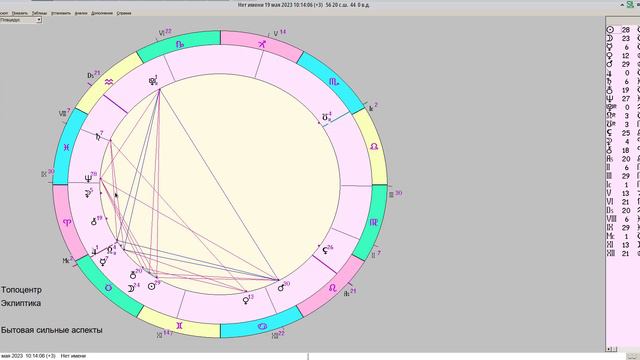Click the title bar chart date text
640x360 pixels.
tap(303, 5)
